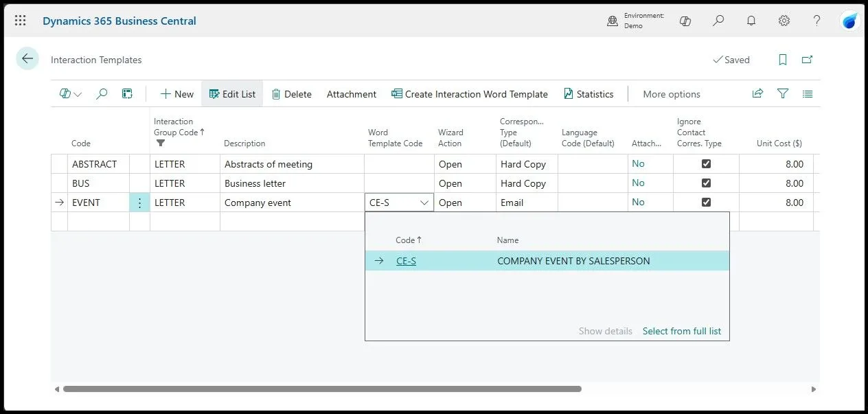Image resolution: width=868 pixels, height=414 pixels.
Task: Click Select from full list
Action: click(x=682, y=331)
